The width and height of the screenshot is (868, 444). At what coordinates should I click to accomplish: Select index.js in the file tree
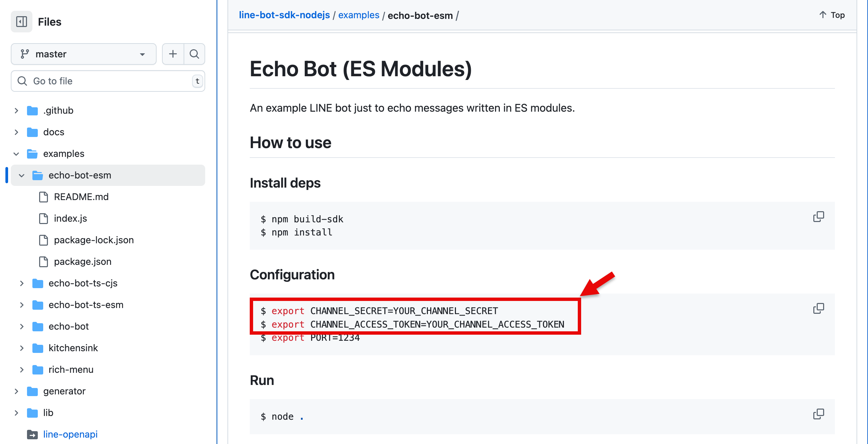pos(70,219)
